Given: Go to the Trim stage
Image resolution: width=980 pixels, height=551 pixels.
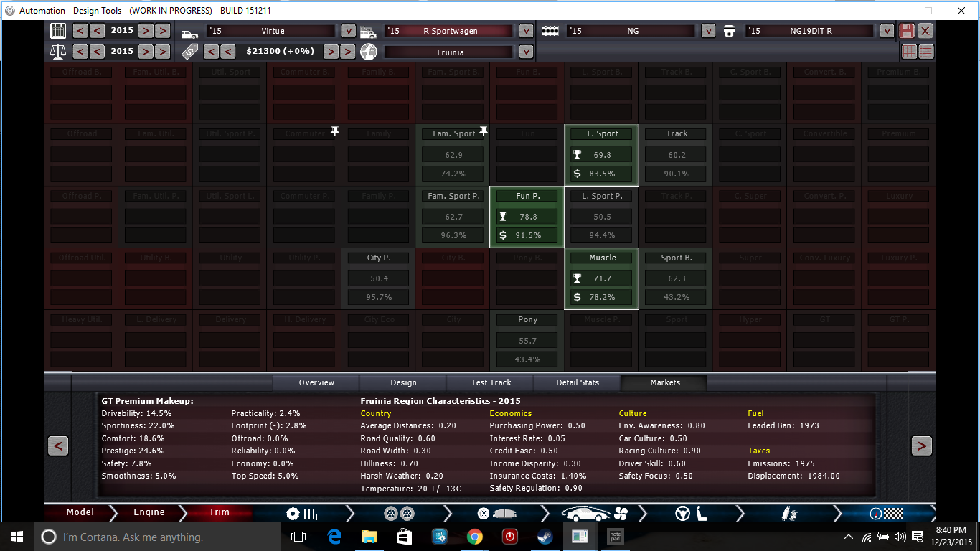Looking at the screenshot, I should (219, 512).
